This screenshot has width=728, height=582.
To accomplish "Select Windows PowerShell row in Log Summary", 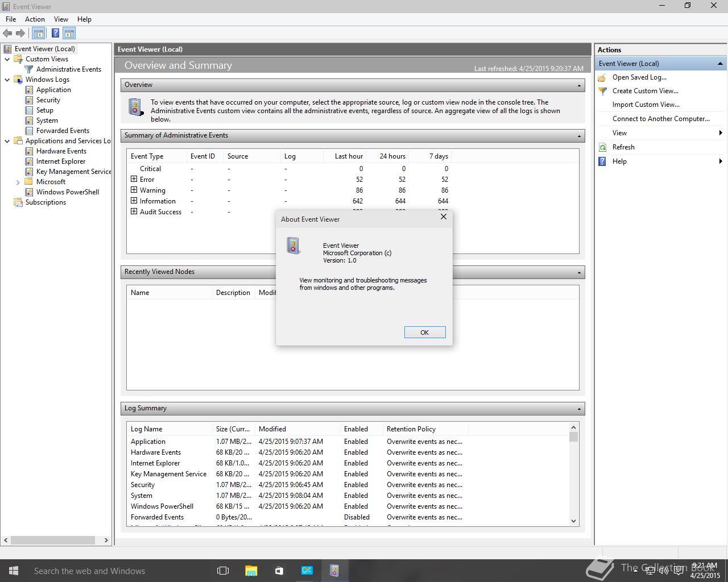I will point(297,506).
